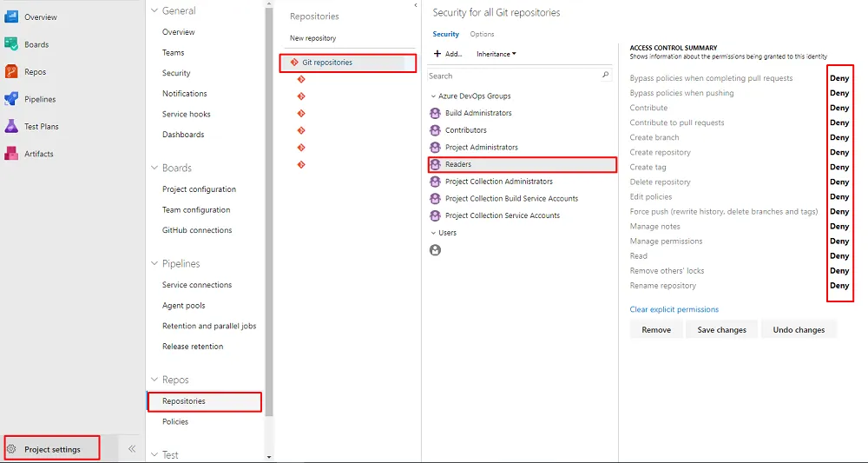Open the Boards hub icon
Viewport: 868px width, 463px height.
[11, 44]
